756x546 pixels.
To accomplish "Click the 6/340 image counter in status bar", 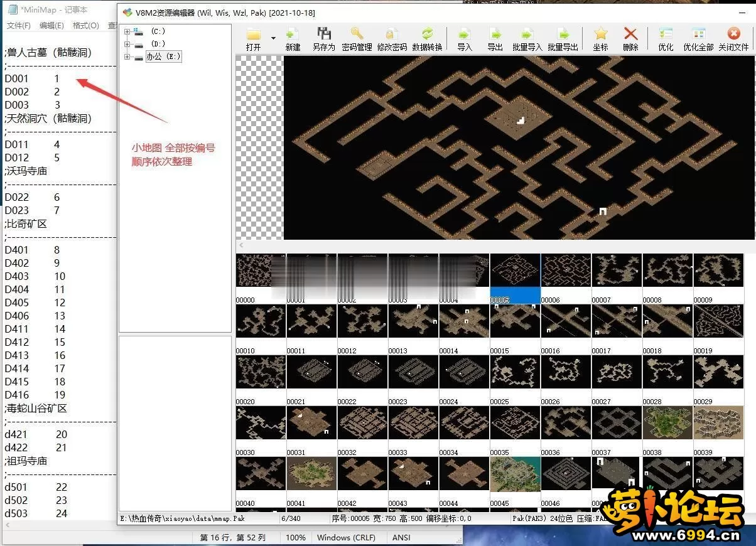I will [291, 518].
